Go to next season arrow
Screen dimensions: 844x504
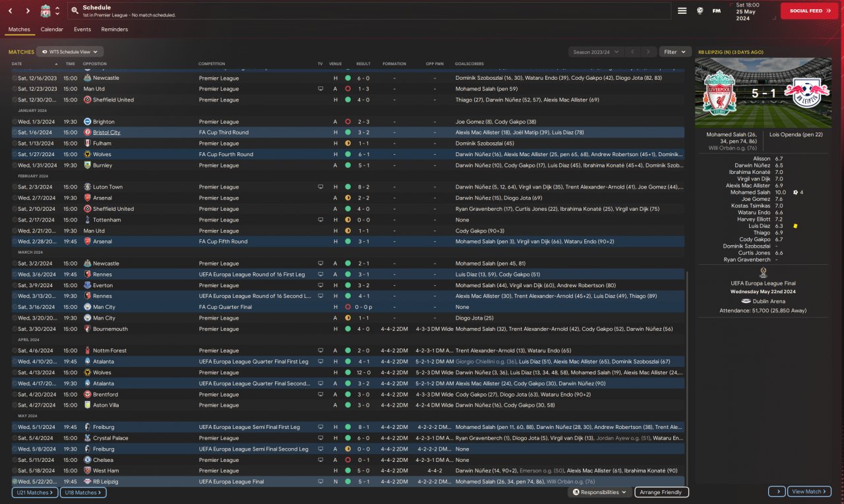pos(649,51)
